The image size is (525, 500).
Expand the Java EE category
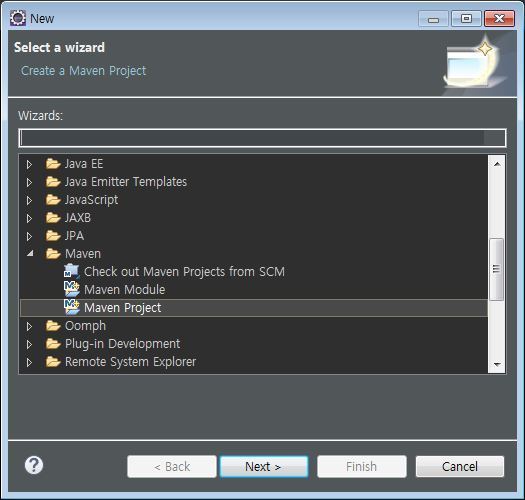29,164
